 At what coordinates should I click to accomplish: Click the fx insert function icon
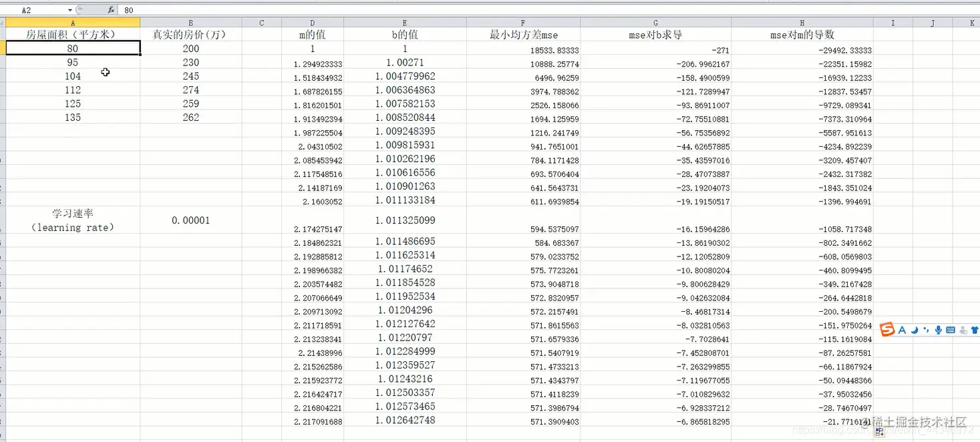(x=111, y=11)
